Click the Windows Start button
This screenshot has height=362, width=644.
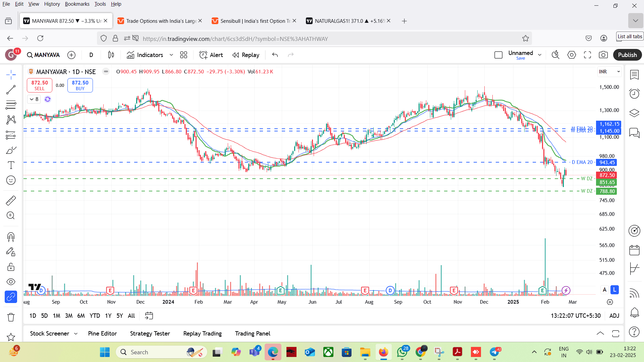(105, 352)
